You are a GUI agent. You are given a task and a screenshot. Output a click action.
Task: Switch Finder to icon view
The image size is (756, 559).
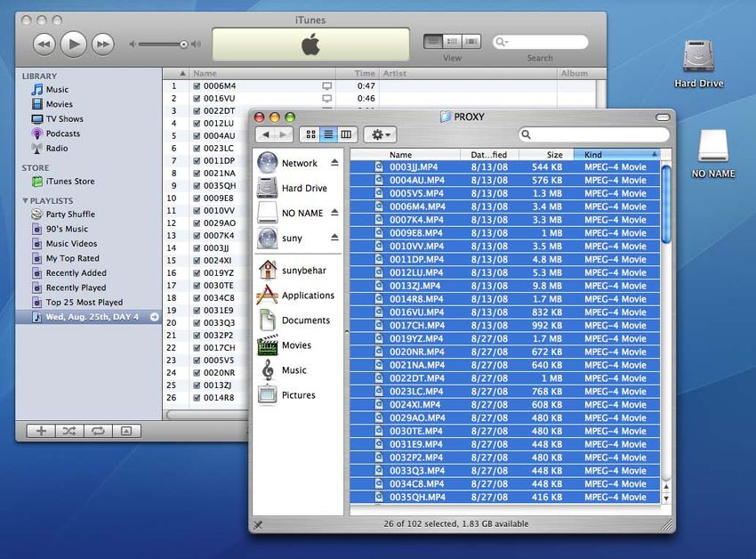click(310, 134)
